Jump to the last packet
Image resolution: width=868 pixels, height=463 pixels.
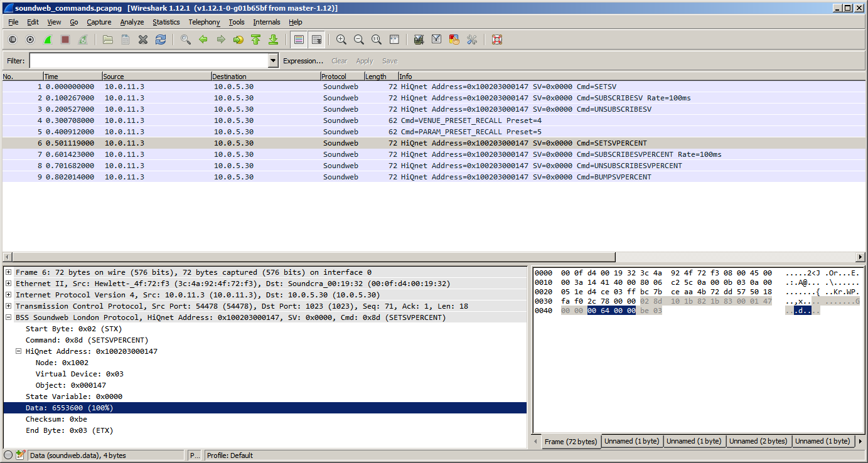click(274, 40)
